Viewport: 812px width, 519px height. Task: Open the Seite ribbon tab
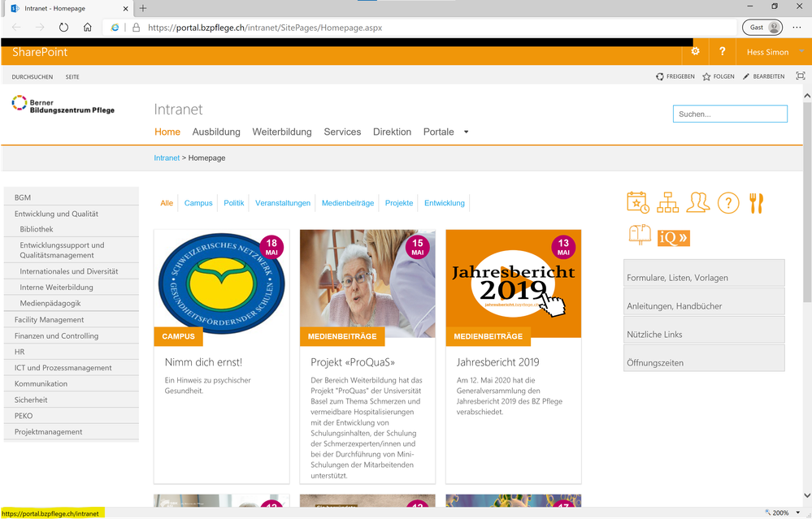click(x=72, y=76)
